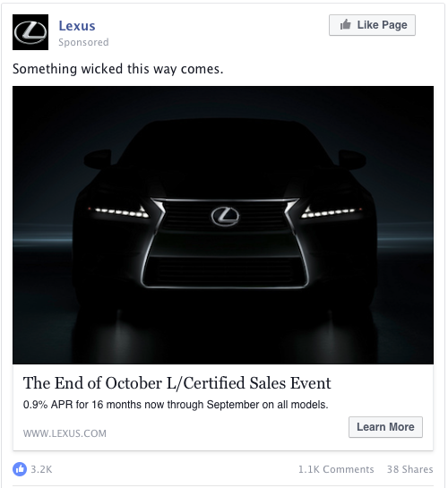Click the lower grille area of the car image
The image size is (448, 488).
click(225, 270)
